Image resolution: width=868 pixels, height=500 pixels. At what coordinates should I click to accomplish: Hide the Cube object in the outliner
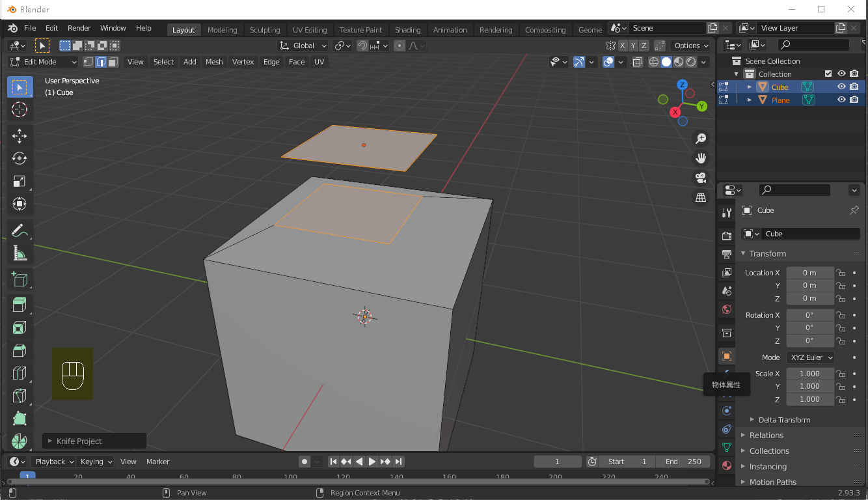tap(841, 87)
